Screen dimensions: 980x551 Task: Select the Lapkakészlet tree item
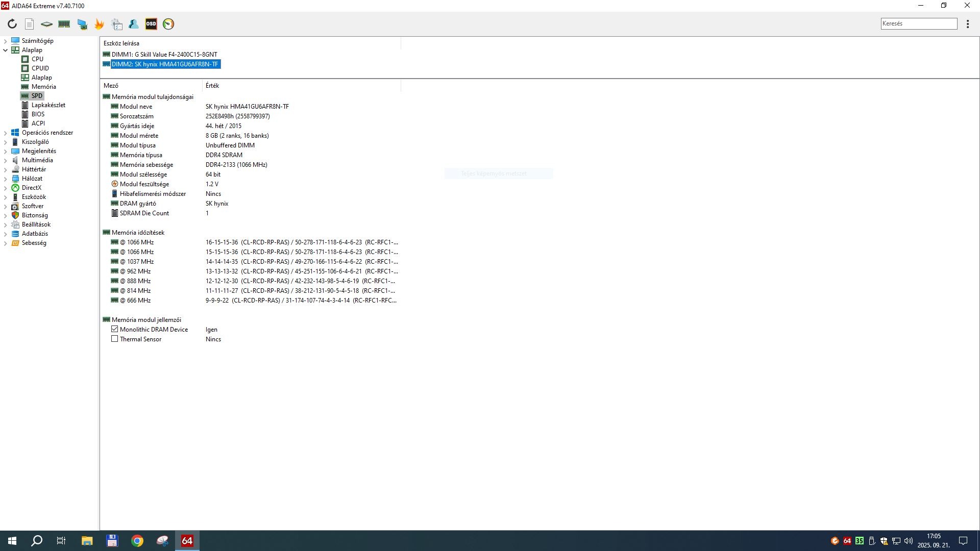(48, 105)
